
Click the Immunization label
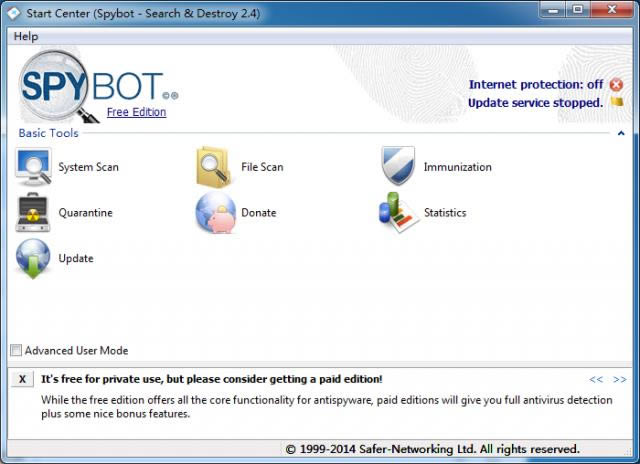458,167
